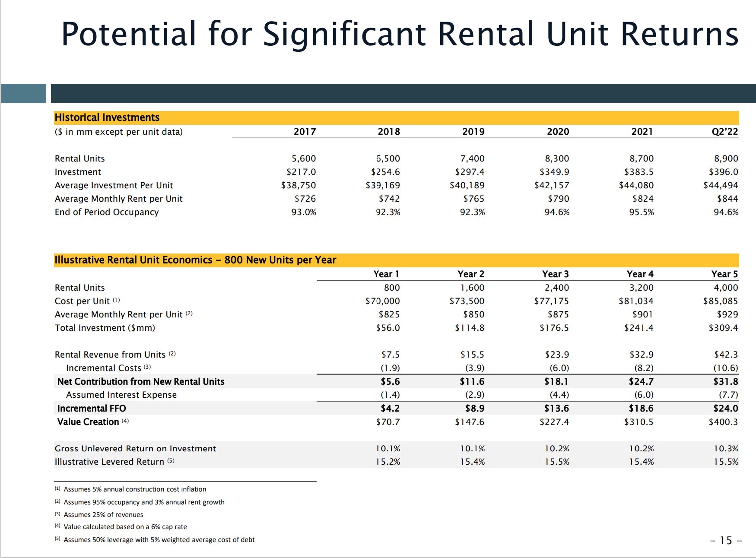Click the 'End of Period Occupancy' row label
The height and width of the screenshot is (558, 756).
pyautogui.click(x=107, y=212)
